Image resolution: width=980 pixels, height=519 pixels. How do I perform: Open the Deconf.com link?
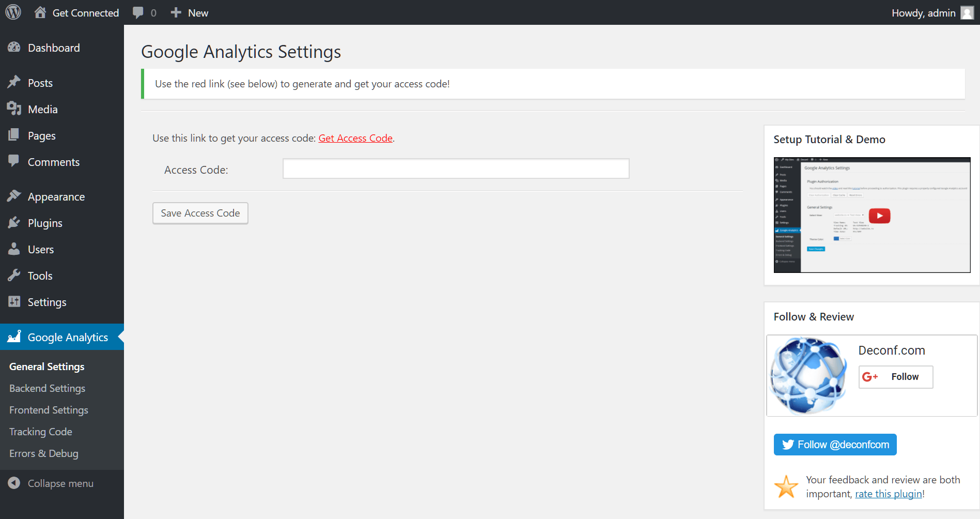click(x=892, y=350)
